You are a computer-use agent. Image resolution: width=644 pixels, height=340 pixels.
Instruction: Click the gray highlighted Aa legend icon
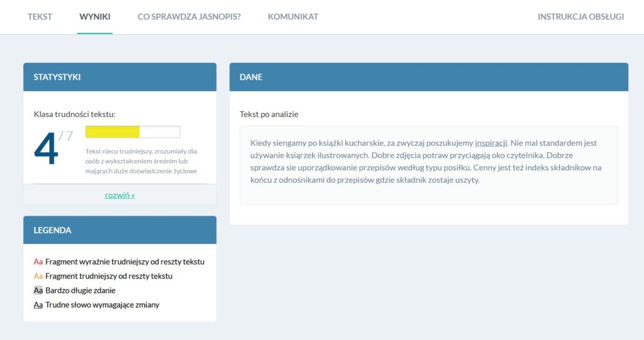click(38, 290)
